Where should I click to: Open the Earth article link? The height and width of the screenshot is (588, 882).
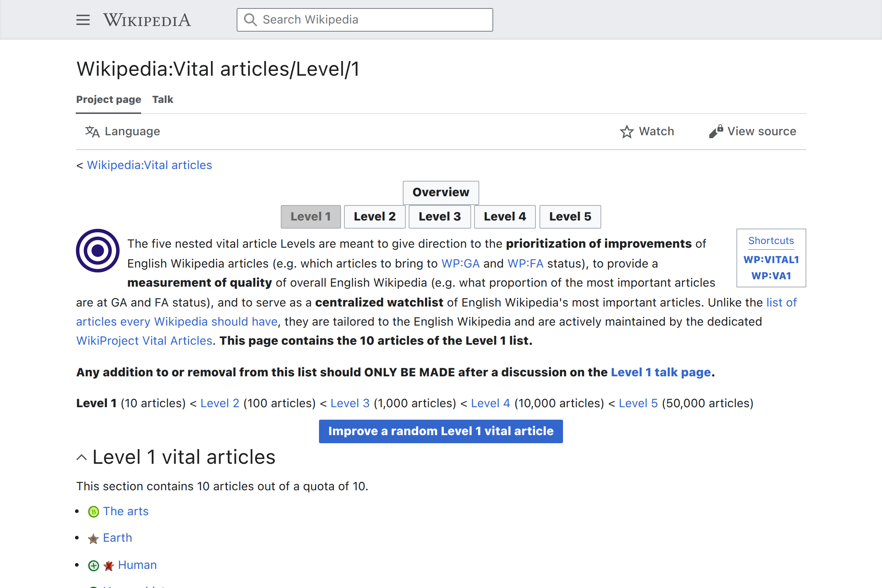[x=117, y=538]
